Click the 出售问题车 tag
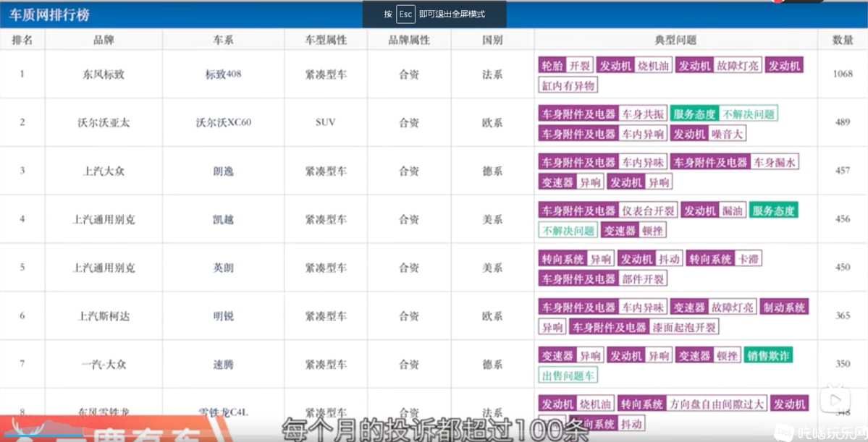This screenshot has height=442, width=868. pyautogui.click(x=568, y=375)
